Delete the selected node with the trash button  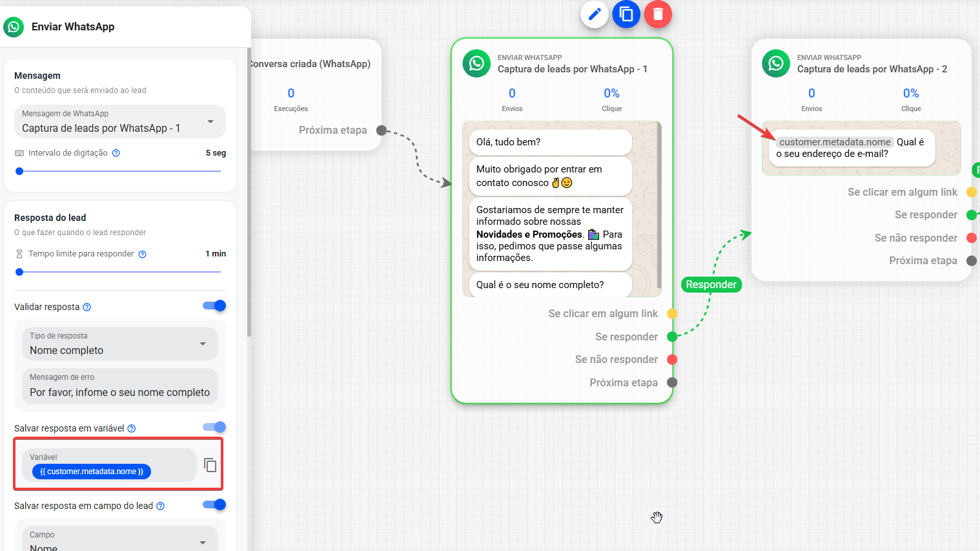click(x=658, y=14)
